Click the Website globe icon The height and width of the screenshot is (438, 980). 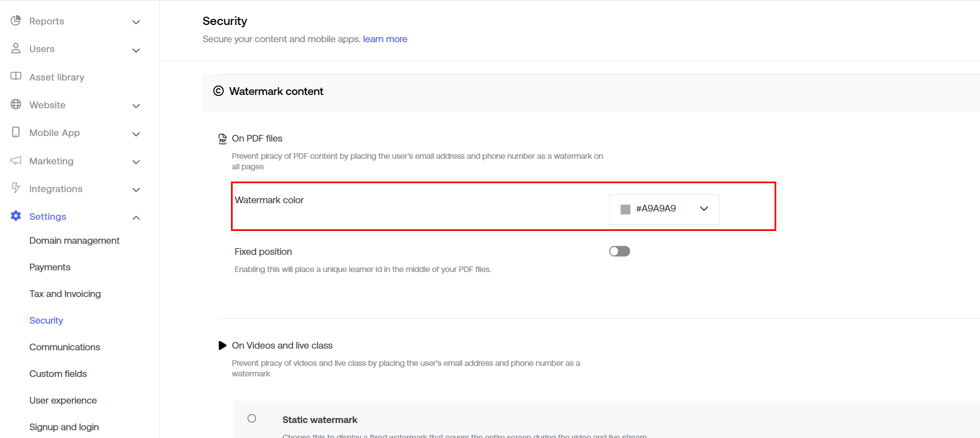[16, 104]
